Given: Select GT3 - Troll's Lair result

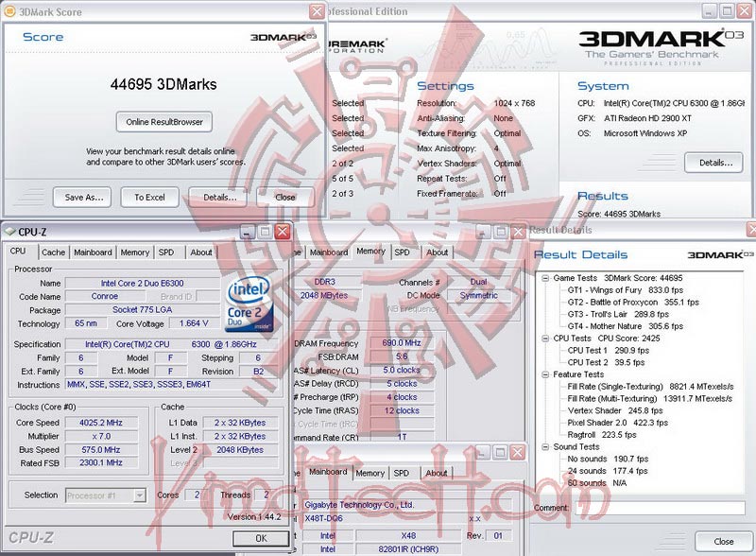Looking at the screenshot, I should (x=618, y=314).
